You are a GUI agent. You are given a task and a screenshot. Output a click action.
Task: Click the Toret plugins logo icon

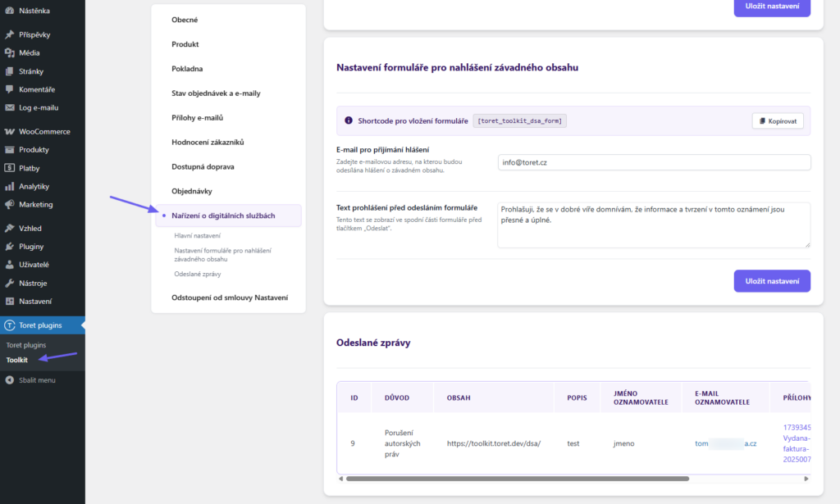coord(10,325)
